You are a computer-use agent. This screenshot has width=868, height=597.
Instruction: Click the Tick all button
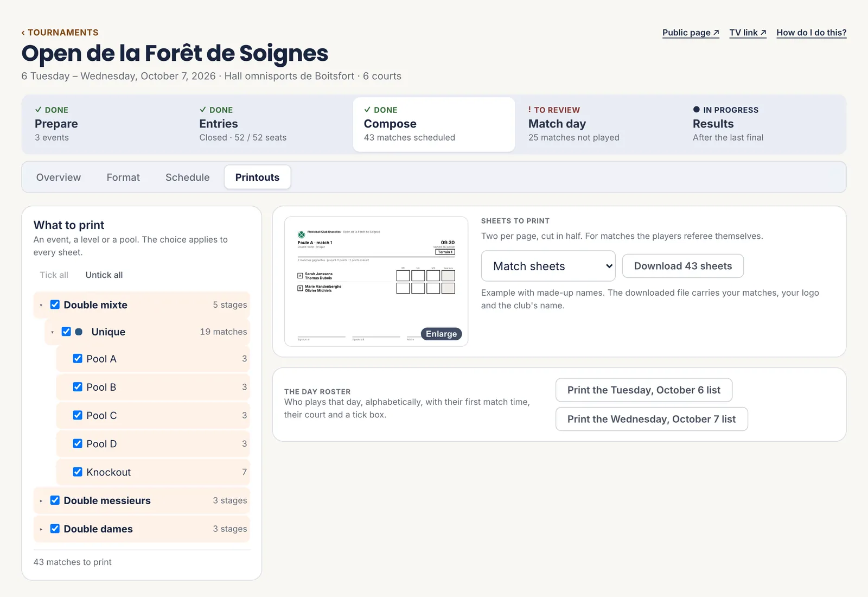54,275
